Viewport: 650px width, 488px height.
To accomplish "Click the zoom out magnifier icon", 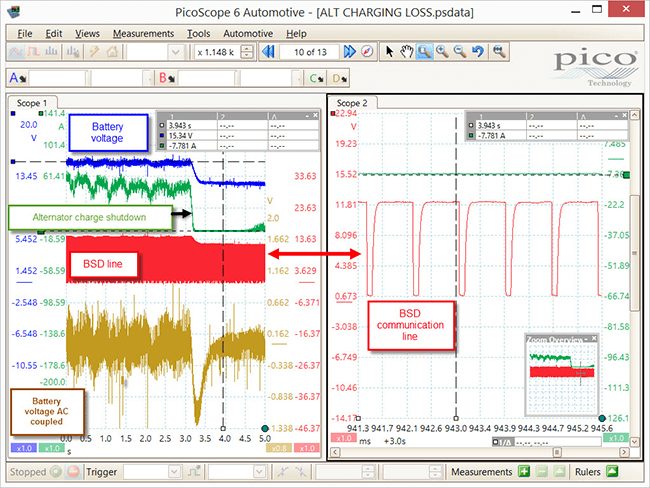I will [x=459, y=52].
